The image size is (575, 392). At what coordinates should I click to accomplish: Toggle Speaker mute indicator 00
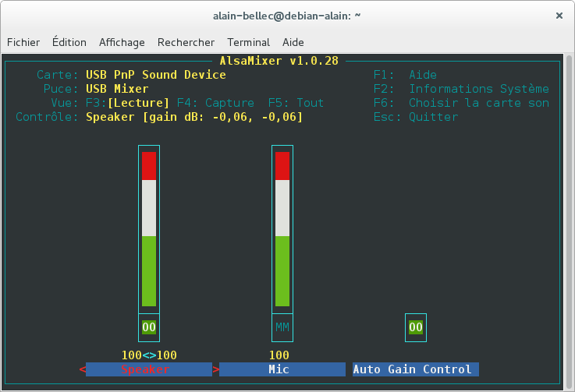[x=149, y=327]
